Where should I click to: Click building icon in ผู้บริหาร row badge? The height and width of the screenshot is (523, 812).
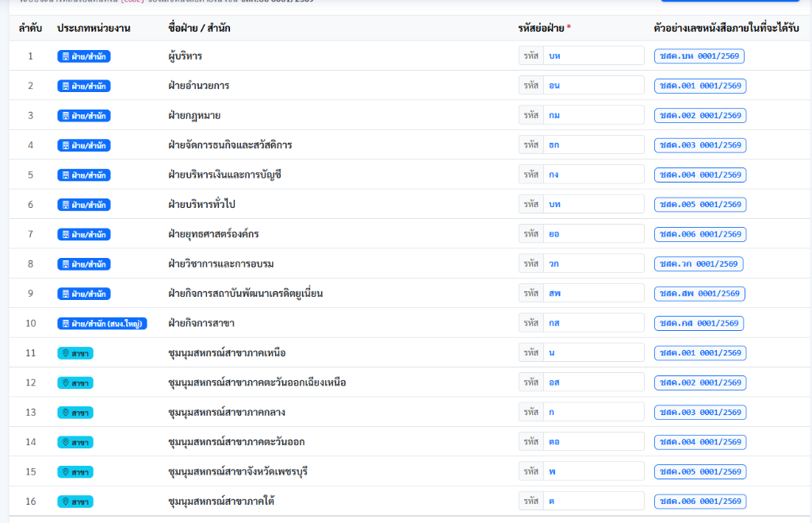(66, 56)
